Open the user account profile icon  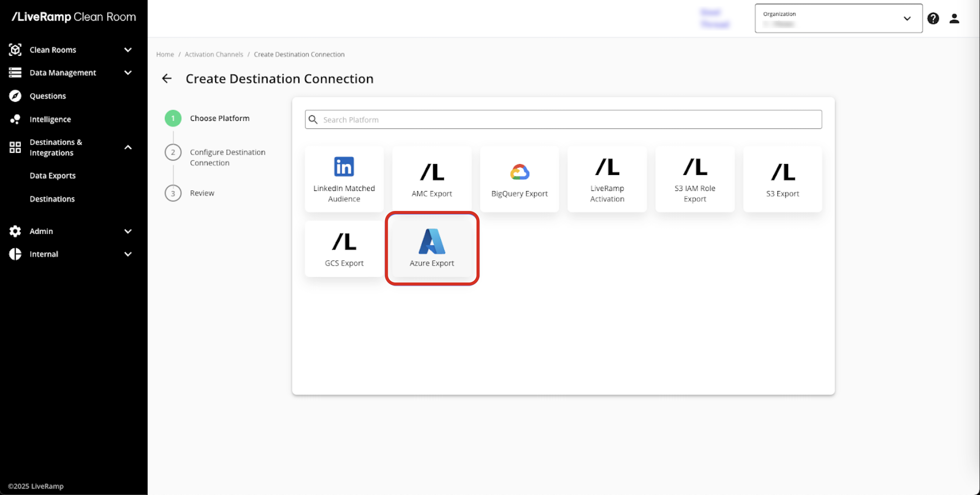click(954, 18)
